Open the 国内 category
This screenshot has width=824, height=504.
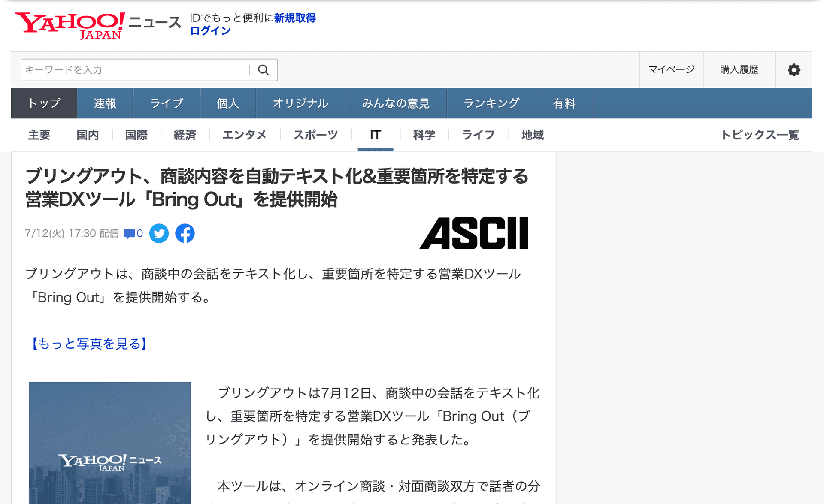88,135
